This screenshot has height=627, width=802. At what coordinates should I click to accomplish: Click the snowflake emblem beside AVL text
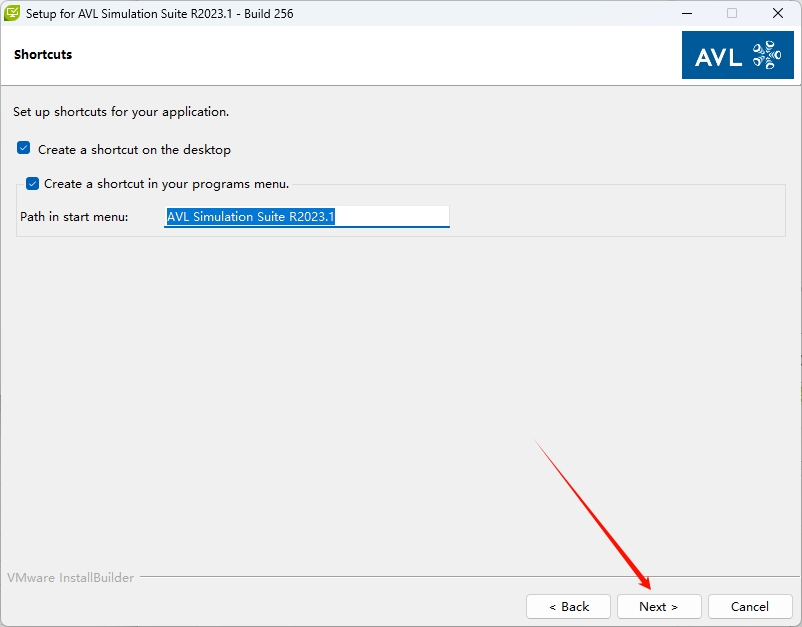coord(766,55)
